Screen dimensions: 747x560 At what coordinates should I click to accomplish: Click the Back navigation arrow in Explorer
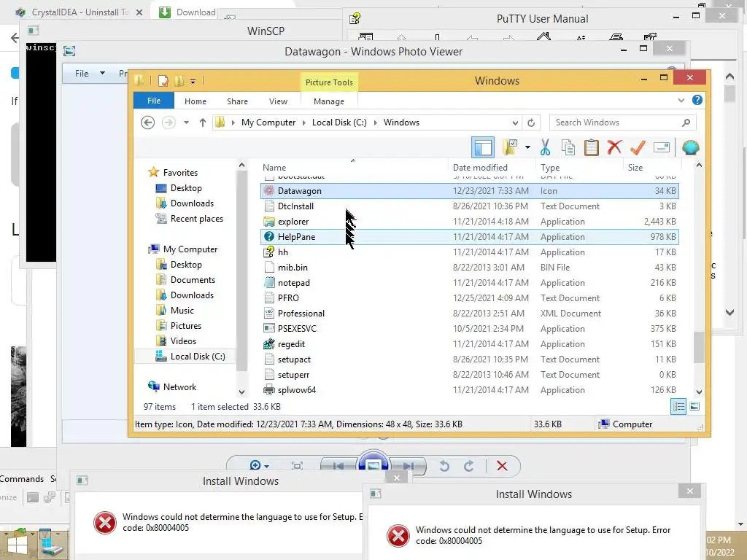147,122
